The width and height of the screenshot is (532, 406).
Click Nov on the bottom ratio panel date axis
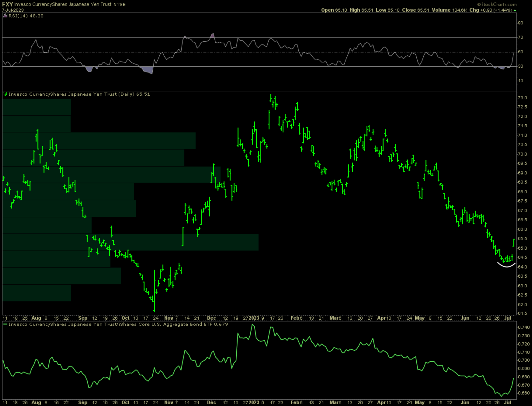169,402
